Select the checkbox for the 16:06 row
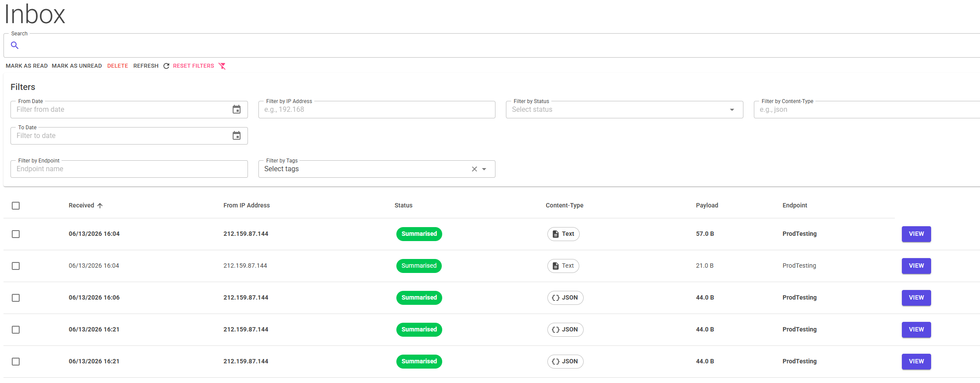Viewport: 980px width, 383px height. pos(16,298)
